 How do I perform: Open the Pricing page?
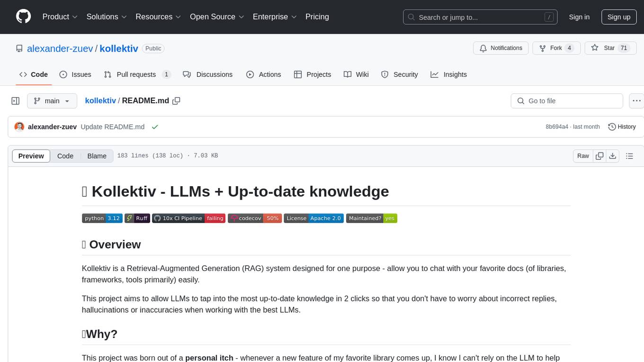317,17
